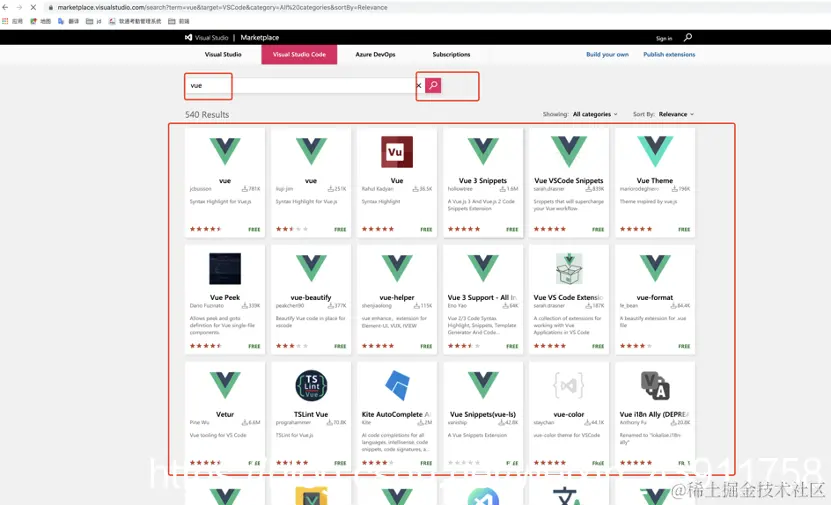Open the vue-beautify extension icon

coord(311,268)
